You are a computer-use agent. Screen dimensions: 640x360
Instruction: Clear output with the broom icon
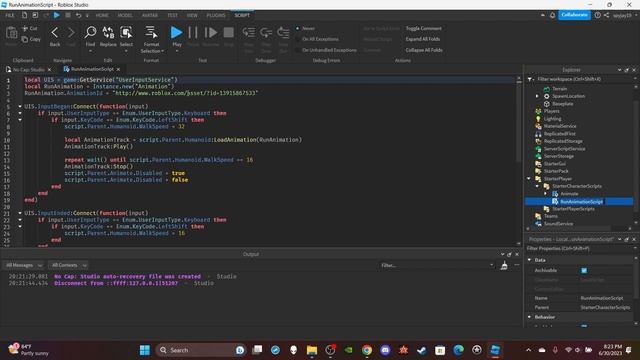pos(504,265)
